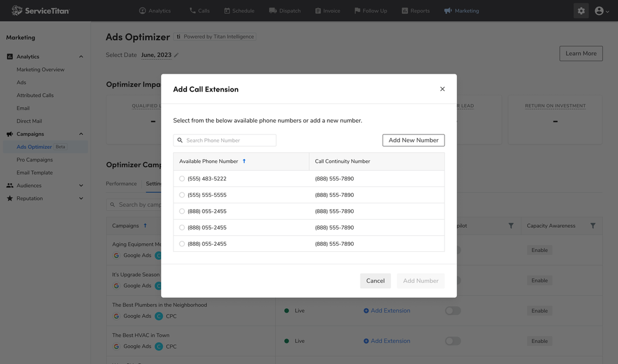Viewport: 618px width, 364px height.
Task: Click Cancel in the dialog
Action: click(375, 281)
